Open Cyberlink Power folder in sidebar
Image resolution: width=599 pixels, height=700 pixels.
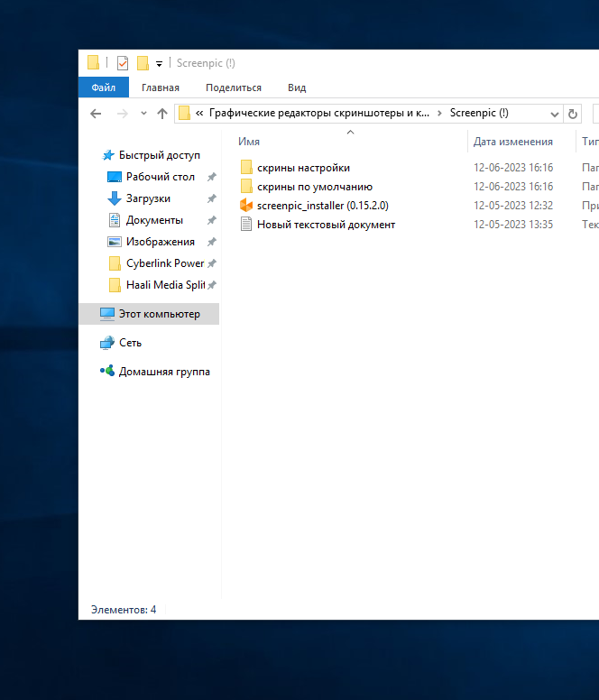(165, 263)
